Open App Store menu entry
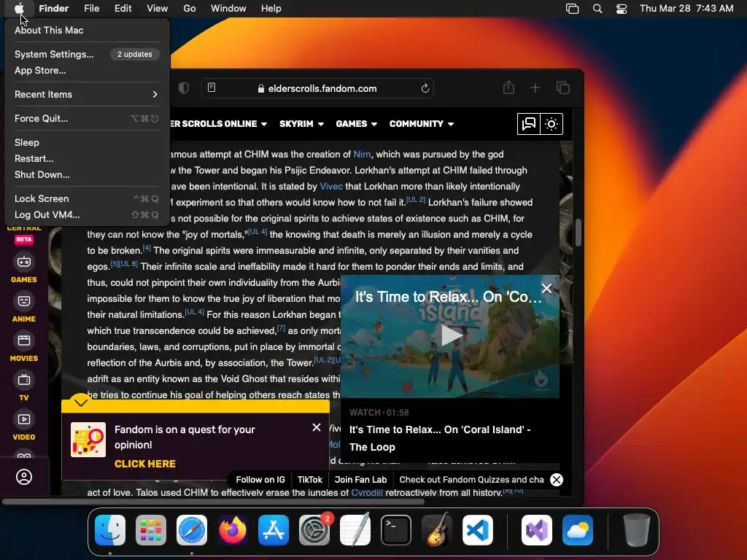 (x=87, y=71)
